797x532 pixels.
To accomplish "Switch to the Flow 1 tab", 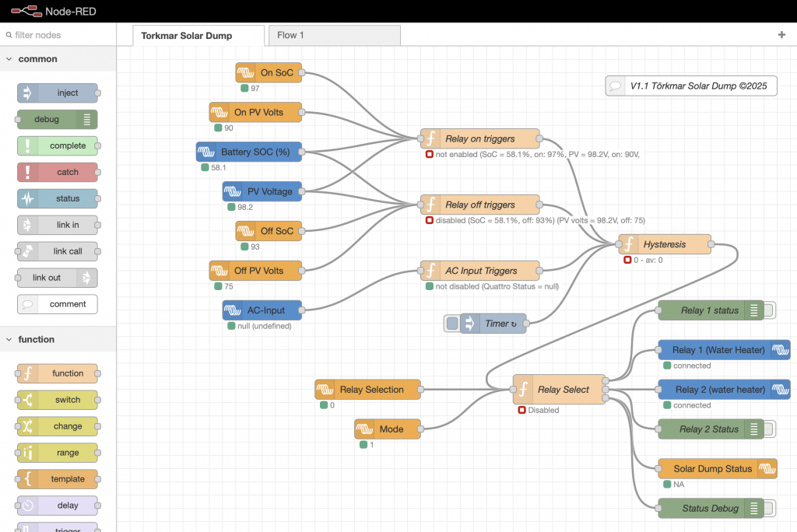I will click(333, 35).
